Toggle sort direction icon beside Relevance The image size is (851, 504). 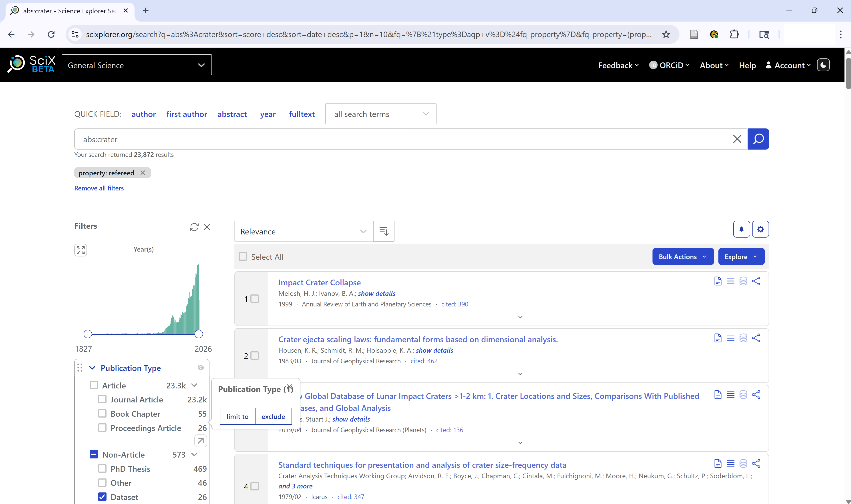pyautogui.click(x=384, y=231)
